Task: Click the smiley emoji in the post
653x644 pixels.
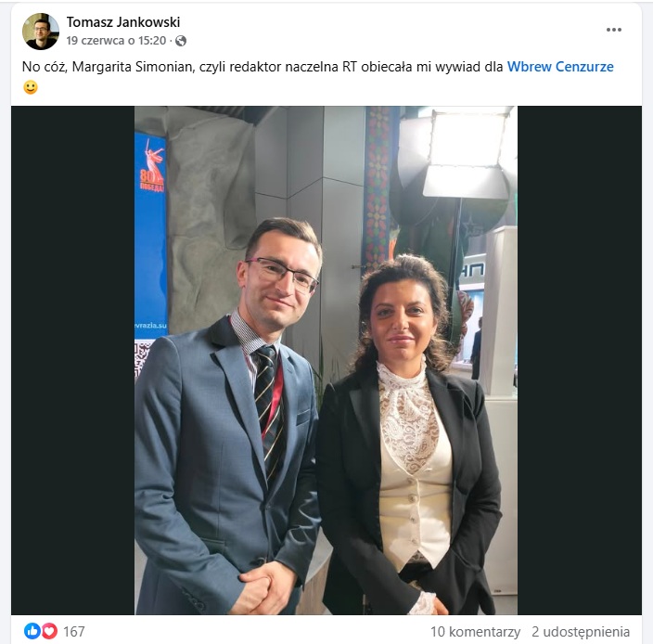Action: [x=30, y=87]
